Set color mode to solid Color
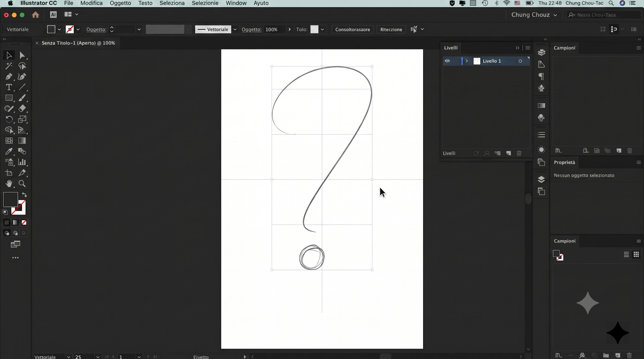Viewport: 644px width, 359px height. tap(7, 223)
